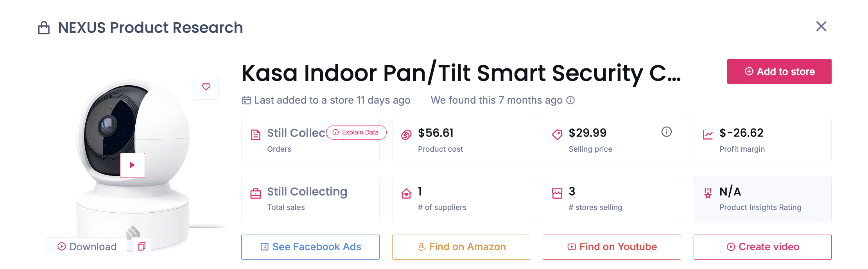The height and width of the screenshot is (269, 868).
Task: Play the product video preview
Action: (x=133, y=165)
